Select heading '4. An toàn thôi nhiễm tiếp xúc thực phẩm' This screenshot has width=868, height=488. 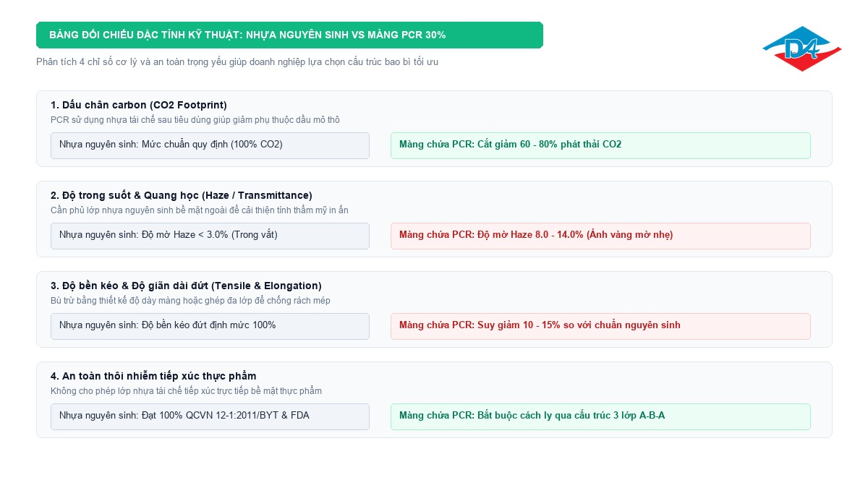(x=153, y=376)
